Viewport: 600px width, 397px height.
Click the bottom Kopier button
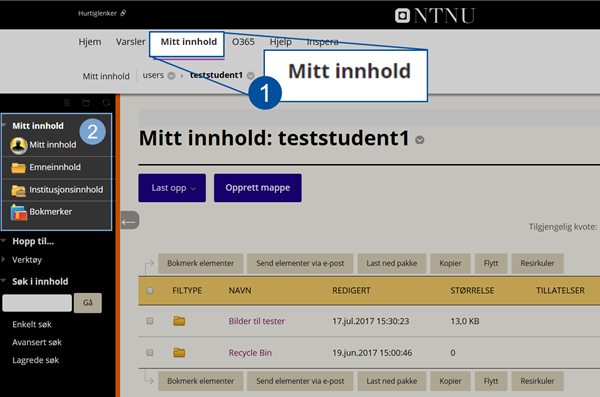click(x=450, y=381)
